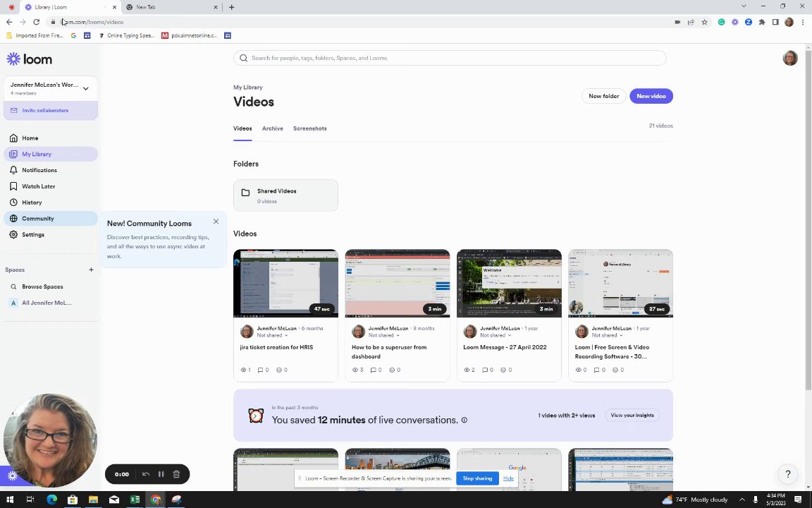Screen dimensions: 812x508
Task: Click reactions icon on Loom Message video
Action: (x=503, y=370)
